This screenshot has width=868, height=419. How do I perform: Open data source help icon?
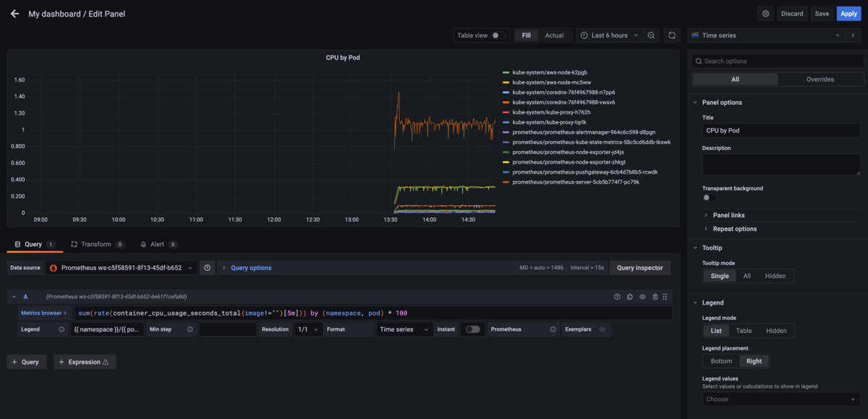(x=208, y=268)
